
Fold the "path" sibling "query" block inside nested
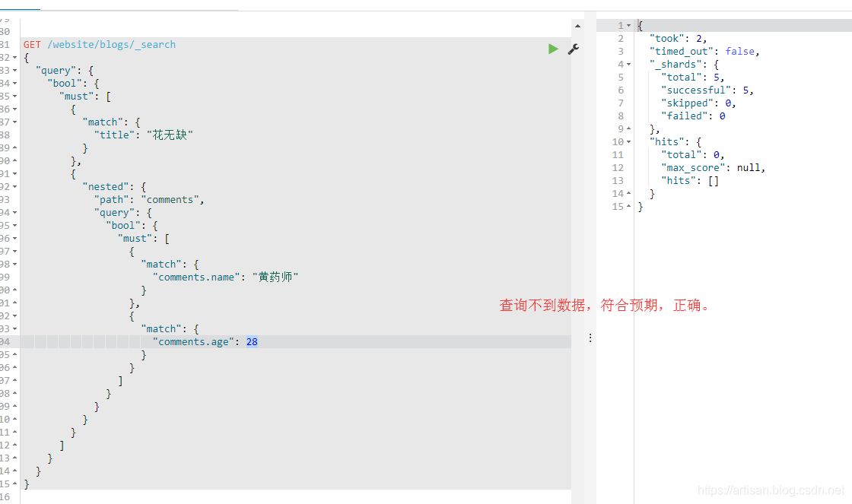click(16, 212)
